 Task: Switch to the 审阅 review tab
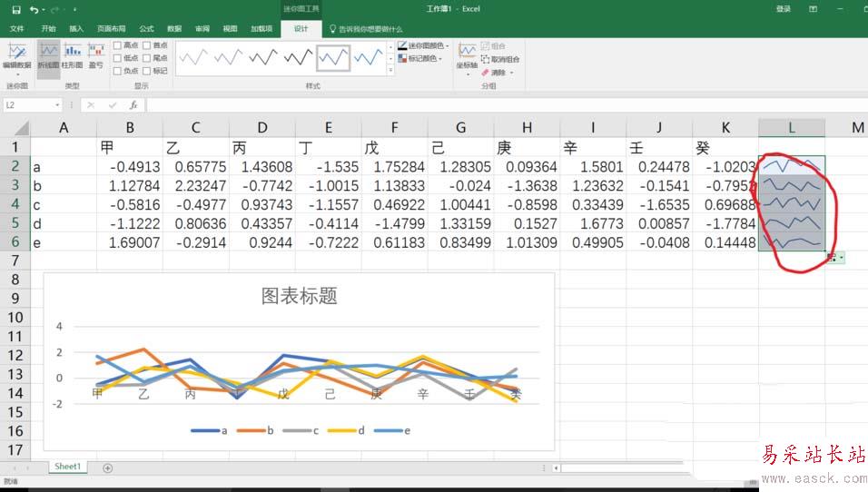click(x=202, y=29)
